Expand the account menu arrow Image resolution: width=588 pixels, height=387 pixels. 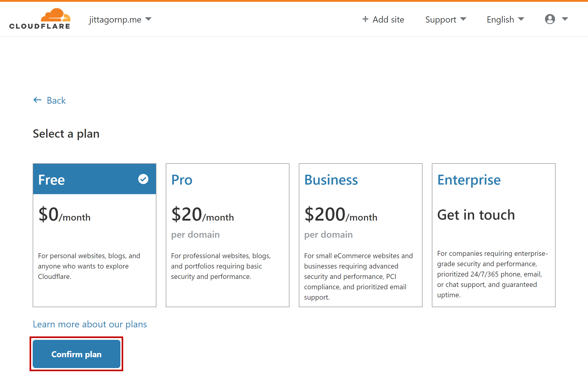tap(565, 19)
